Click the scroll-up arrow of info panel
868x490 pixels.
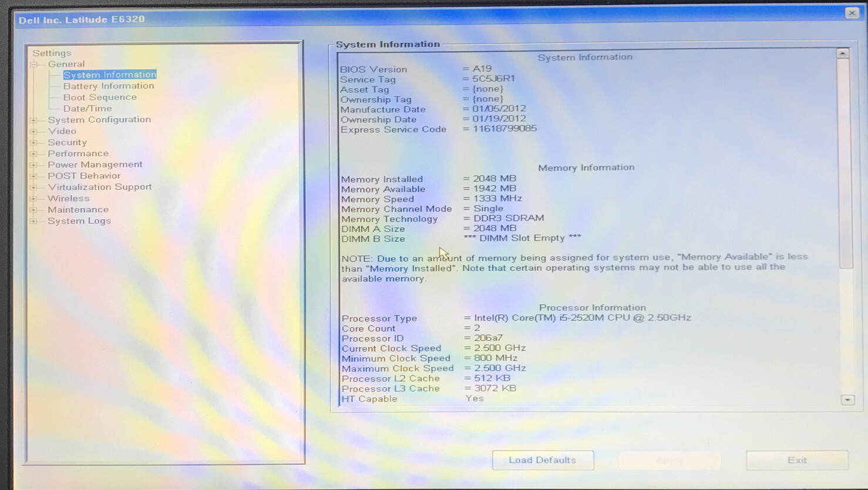(x=843, y=53)
